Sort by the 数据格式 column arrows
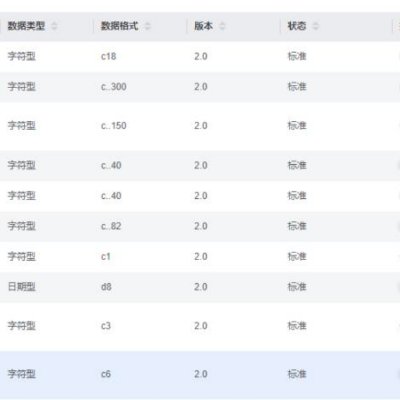The image size is (400, 400). (x=148, y=26)
